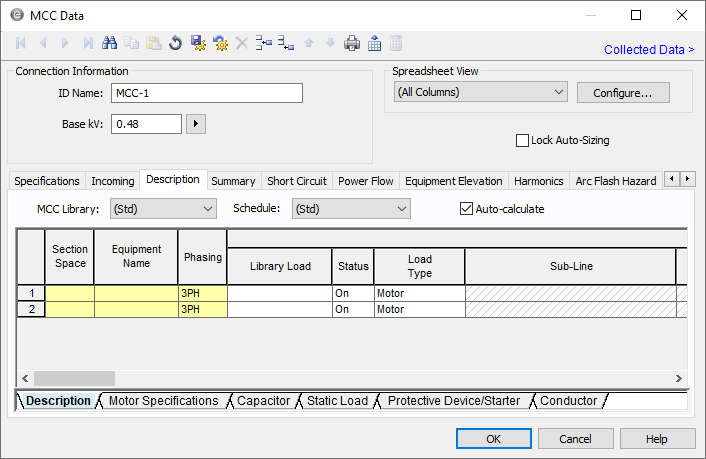The width and height of the screenshot is (706, 459).
Task: Switch to Protective Device/Starter sheet tab
Action: pos(454,401)
